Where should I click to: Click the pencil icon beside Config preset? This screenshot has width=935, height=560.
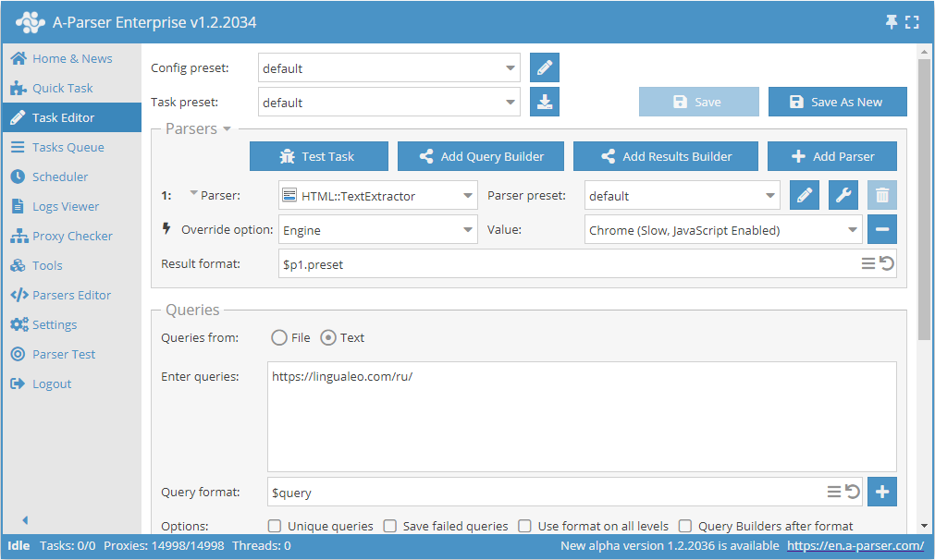click(x=545, y=68)
